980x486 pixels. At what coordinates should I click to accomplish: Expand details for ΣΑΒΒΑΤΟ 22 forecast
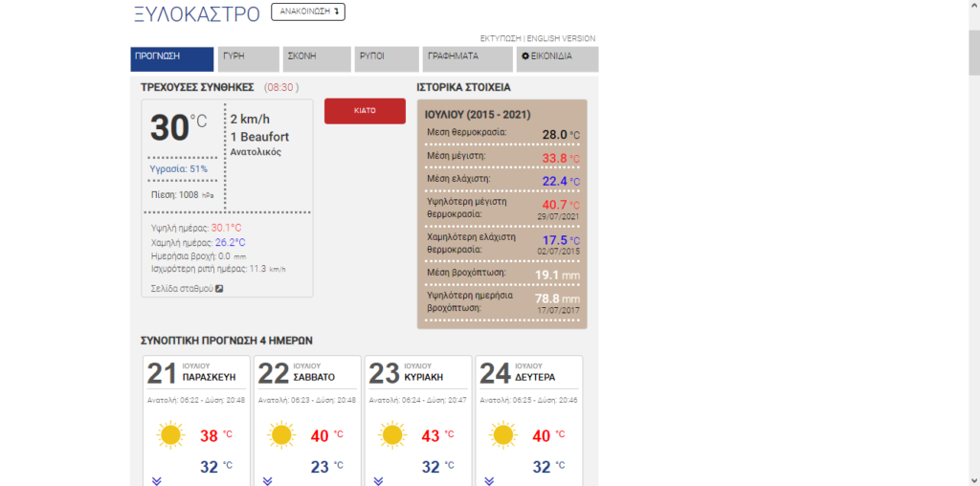(267, 480)
